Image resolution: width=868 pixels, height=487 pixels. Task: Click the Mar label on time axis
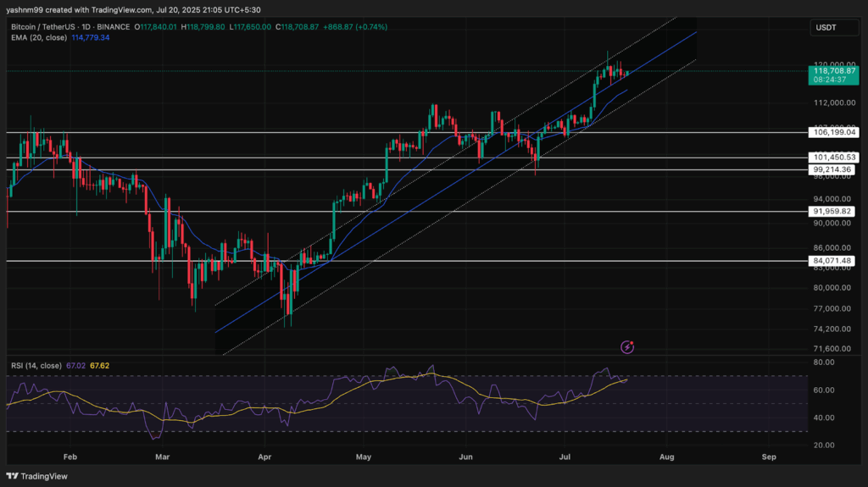click(162, 457)
